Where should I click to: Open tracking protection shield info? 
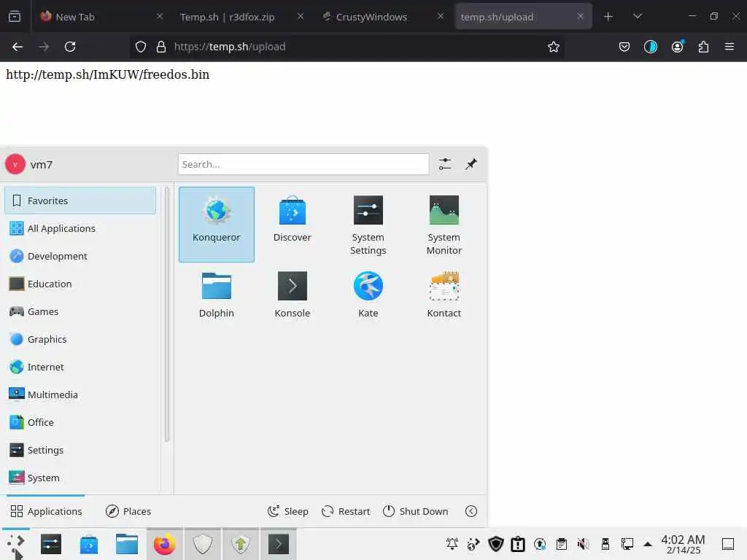141,47
